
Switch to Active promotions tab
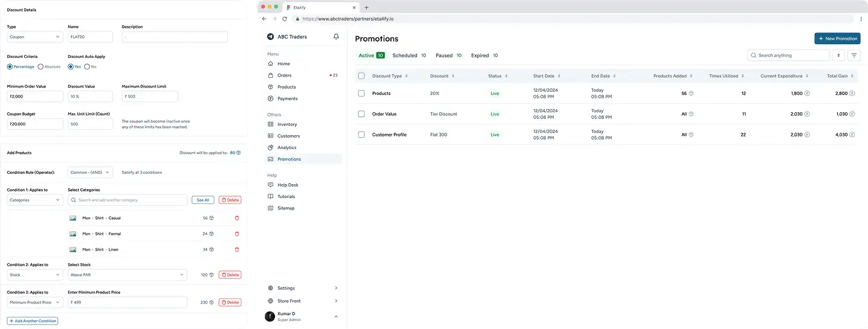(x=371, y=56)
